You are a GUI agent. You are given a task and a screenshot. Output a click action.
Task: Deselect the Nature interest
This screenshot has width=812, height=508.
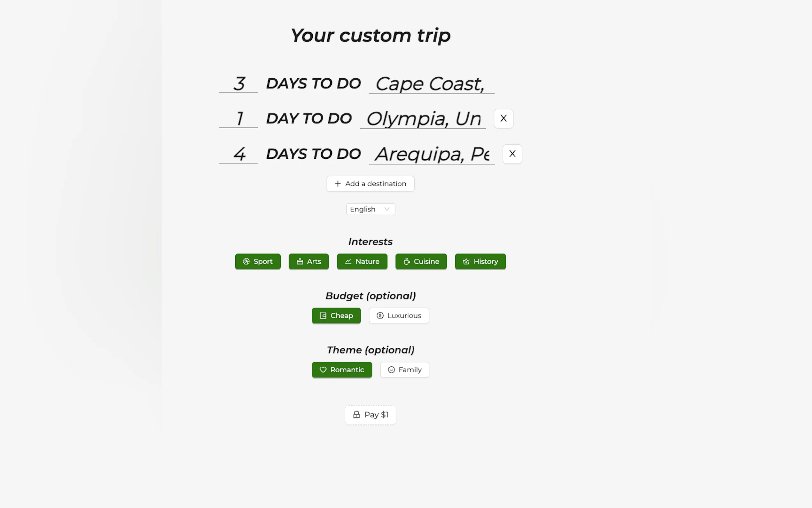(x=362, y=261)
